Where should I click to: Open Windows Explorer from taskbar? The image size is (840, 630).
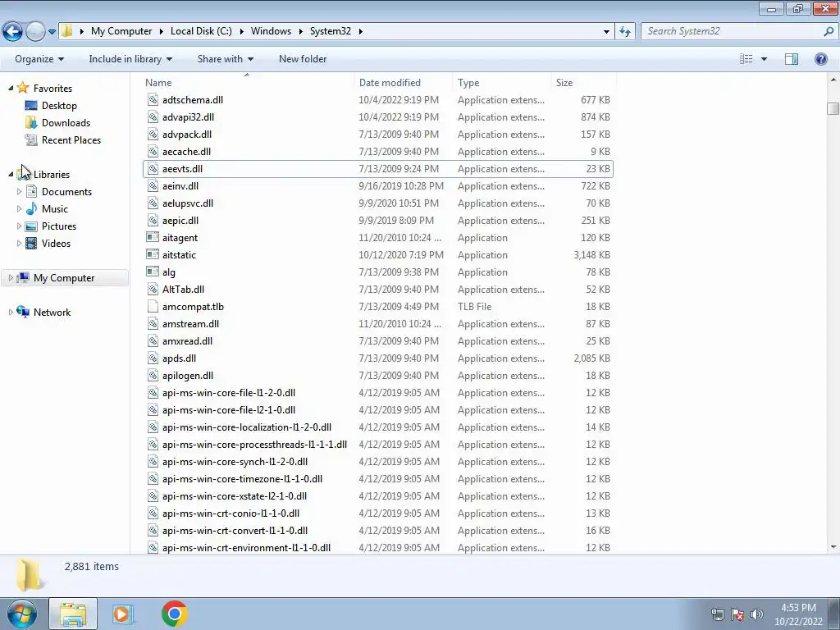(x=73, y=614)
